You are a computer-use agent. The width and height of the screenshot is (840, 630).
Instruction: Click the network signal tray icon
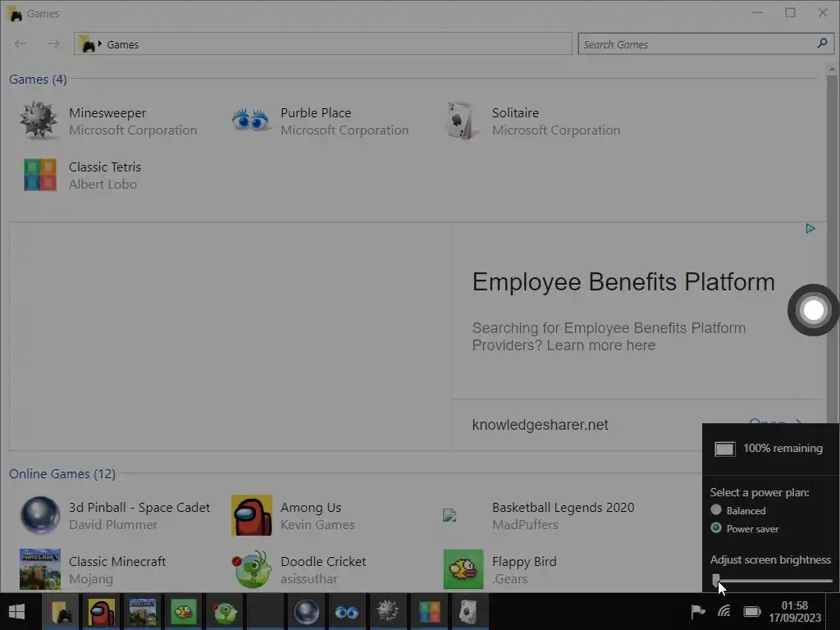pyautogui.click(x=724, y=610)
